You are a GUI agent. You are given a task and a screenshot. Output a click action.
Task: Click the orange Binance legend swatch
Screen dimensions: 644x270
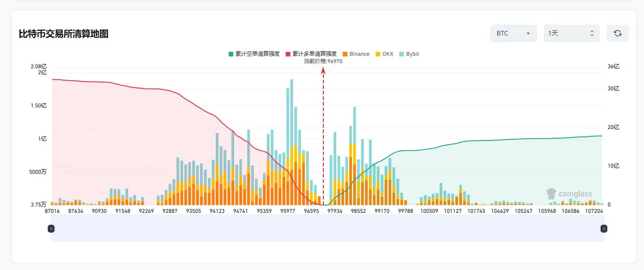coord(345,54)
